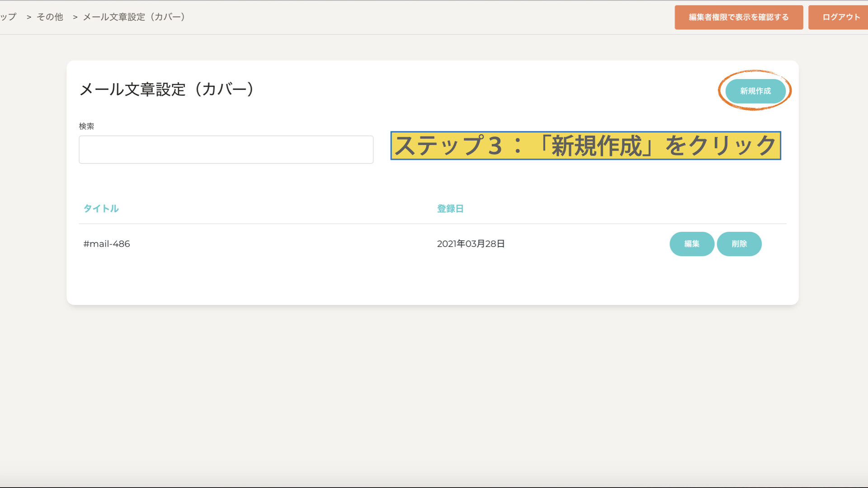Sort by タイトル column header

coord(101,208)
